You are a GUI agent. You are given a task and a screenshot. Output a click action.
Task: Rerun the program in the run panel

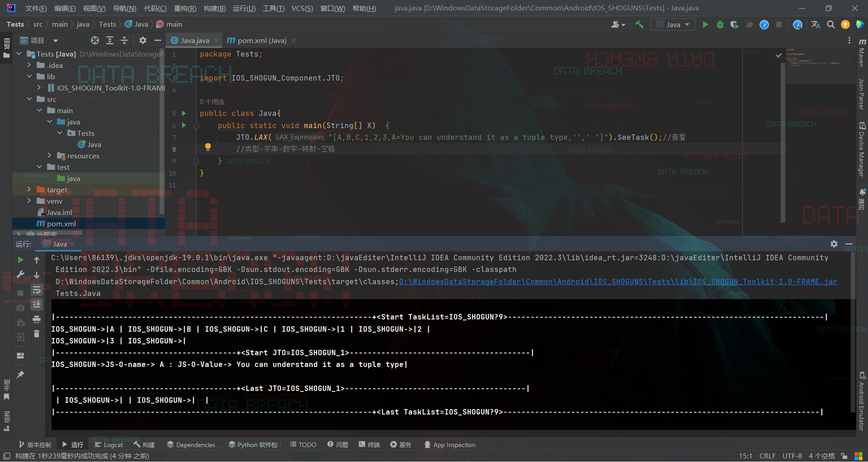pyautogui.click(x=20, y=260)
